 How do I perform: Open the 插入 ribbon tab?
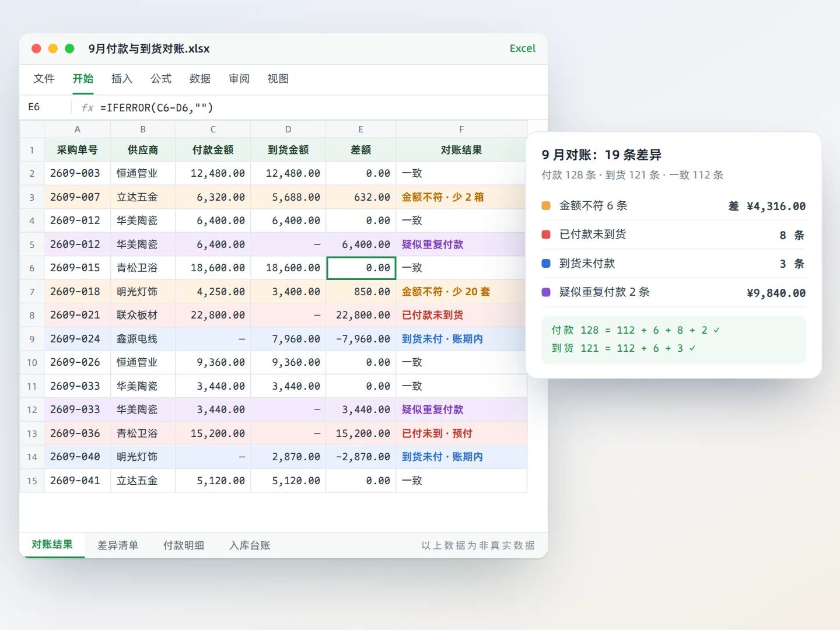(x=122, y=79)
